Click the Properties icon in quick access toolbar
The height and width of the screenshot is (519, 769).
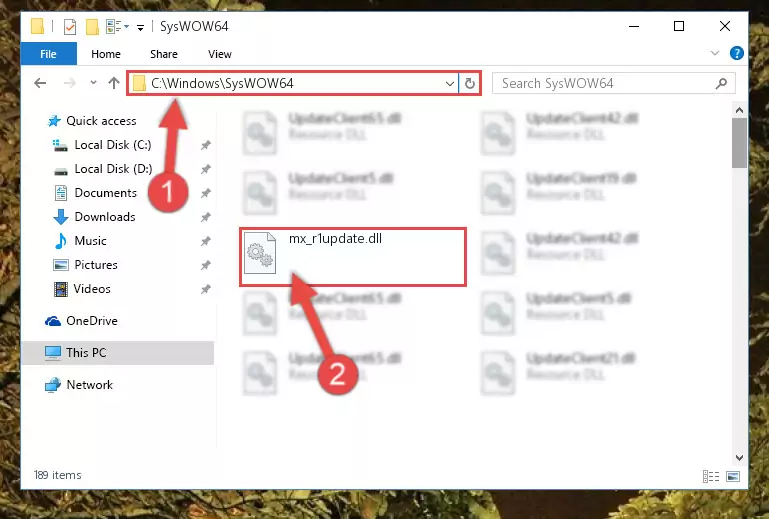click(x=70, y=26)
